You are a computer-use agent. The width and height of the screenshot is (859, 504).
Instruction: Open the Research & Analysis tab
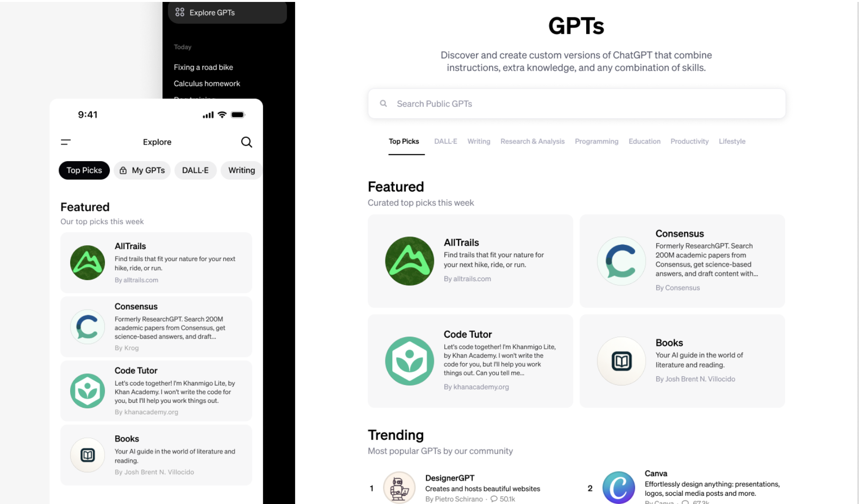coord(533,141)
